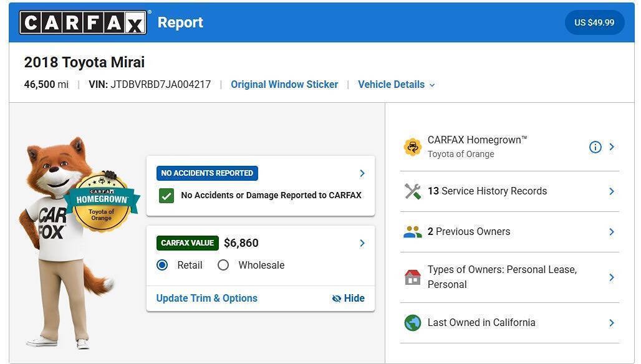641x364 pixels.
Task: Click the $6,860 value amount
Action: coord(241,243)
